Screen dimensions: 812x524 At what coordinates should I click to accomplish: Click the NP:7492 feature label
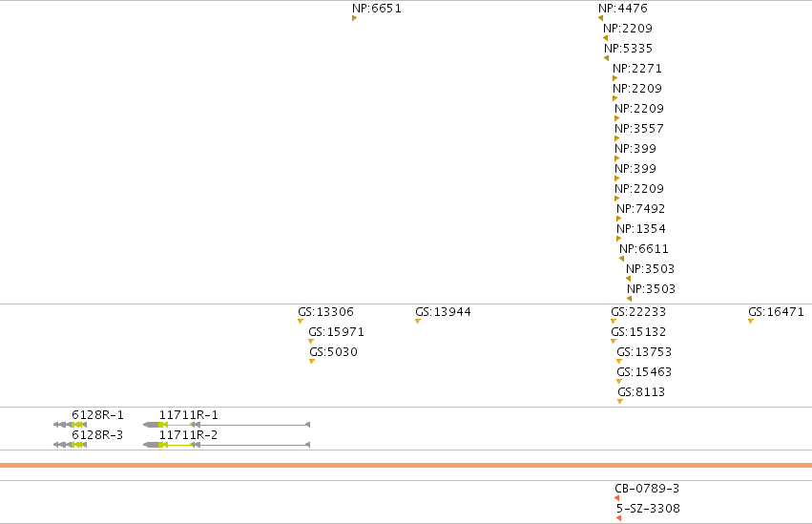[x=640, y=209]
